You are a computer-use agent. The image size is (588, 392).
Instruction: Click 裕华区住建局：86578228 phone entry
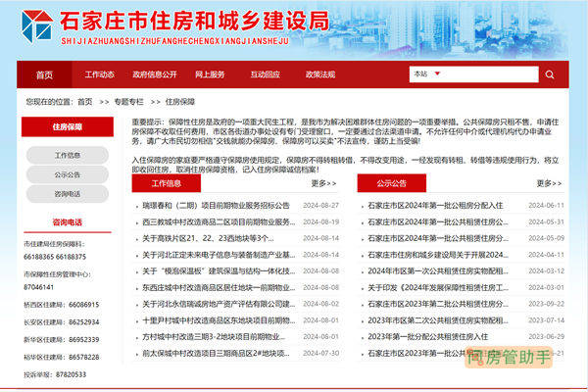pyautogui.click(x=62, y=357)
